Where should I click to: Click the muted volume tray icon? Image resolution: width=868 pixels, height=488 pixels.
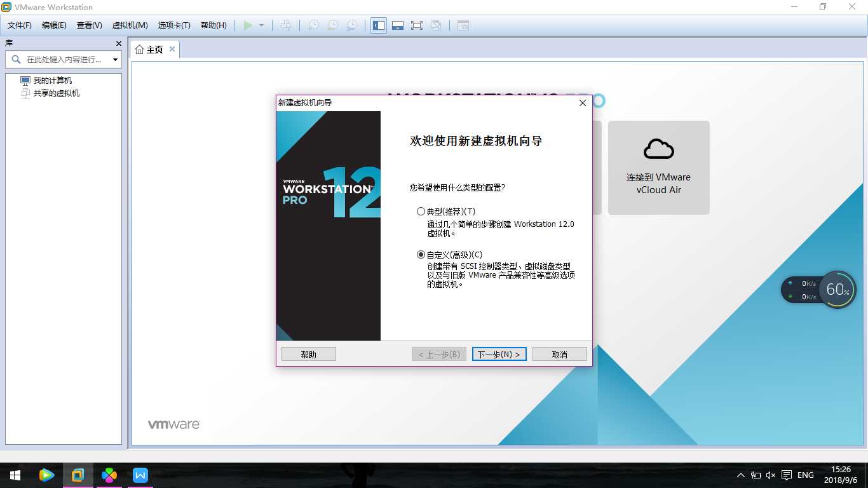point(771,475)
